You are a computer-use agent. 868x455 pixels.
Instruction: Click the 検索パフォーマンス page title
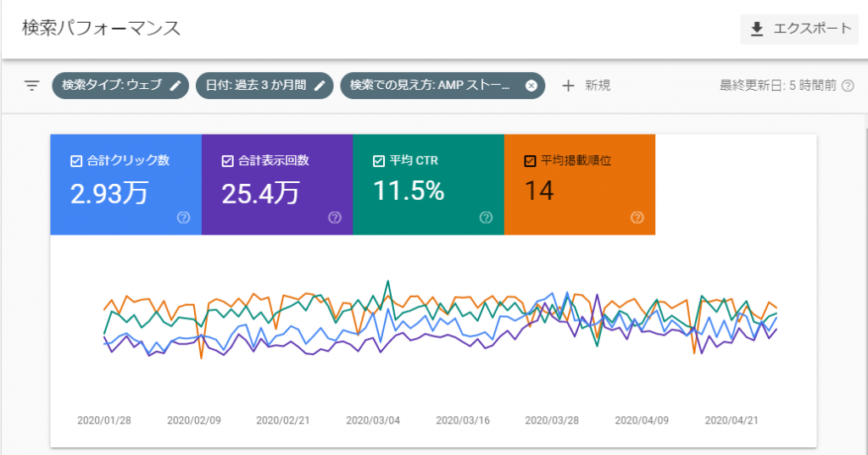point(102,28)
